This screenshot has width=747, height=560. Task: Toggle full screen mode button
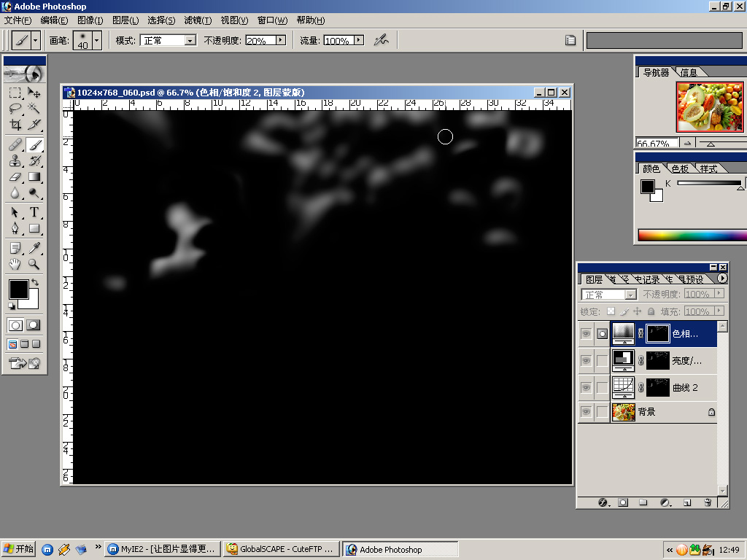(x=36, y=344)
